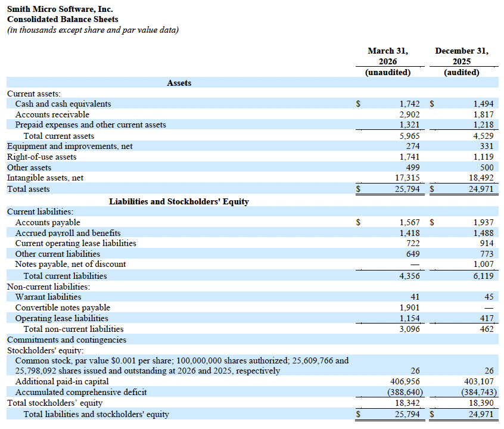Select the Liabilities and Stockholders' Equity header
504x429 pixels.
pyautogui.click(x=179, y=201)
